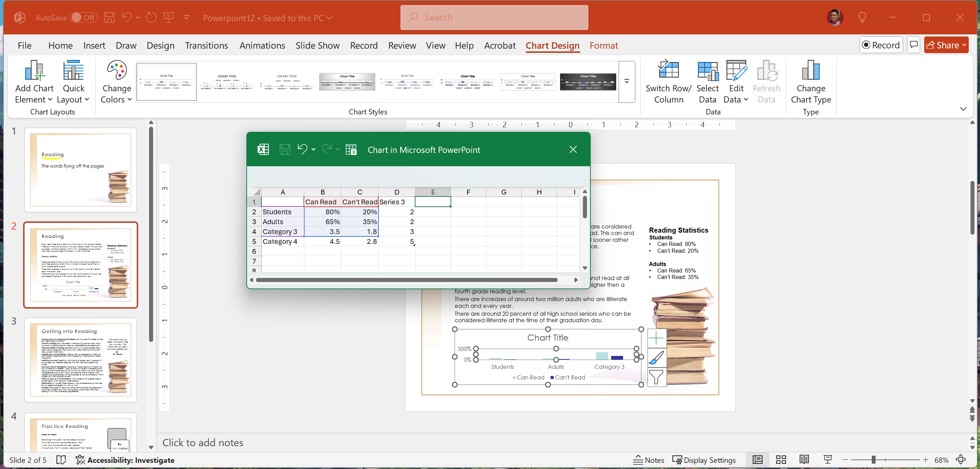Click the zoom slider handle

tap(873, 460)
